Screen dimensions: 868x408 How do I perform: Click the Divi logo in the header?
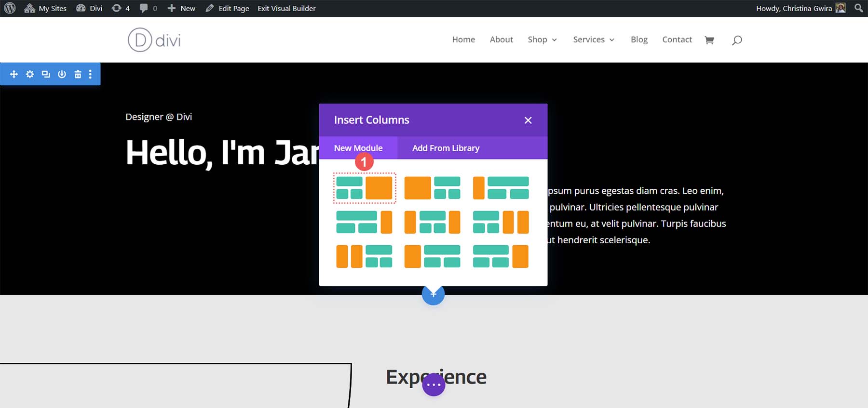[x=154, y=40]
